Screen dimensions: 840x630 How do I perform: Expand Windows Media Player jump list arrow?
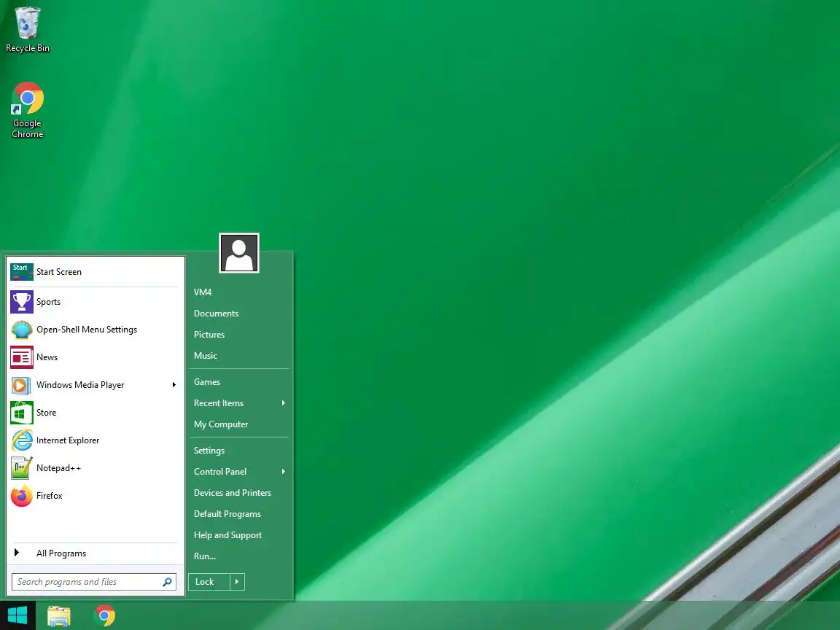point(174,385)
